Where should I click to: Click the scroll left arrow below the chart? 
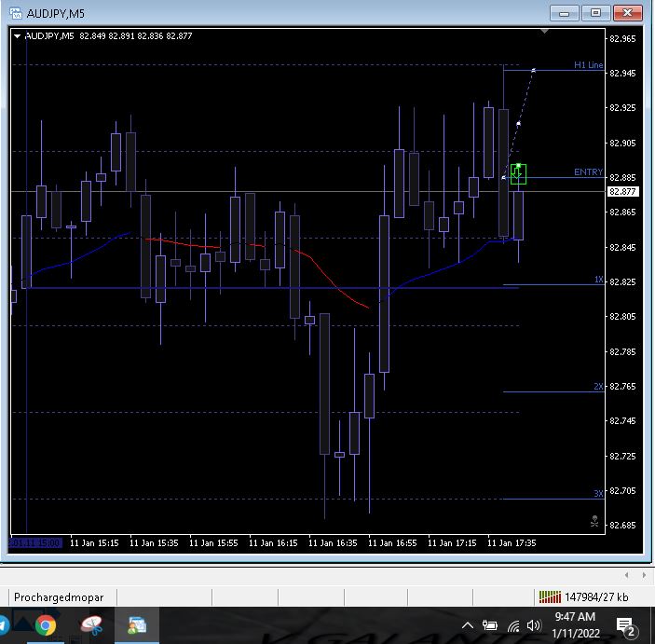(x=627, y=575)
